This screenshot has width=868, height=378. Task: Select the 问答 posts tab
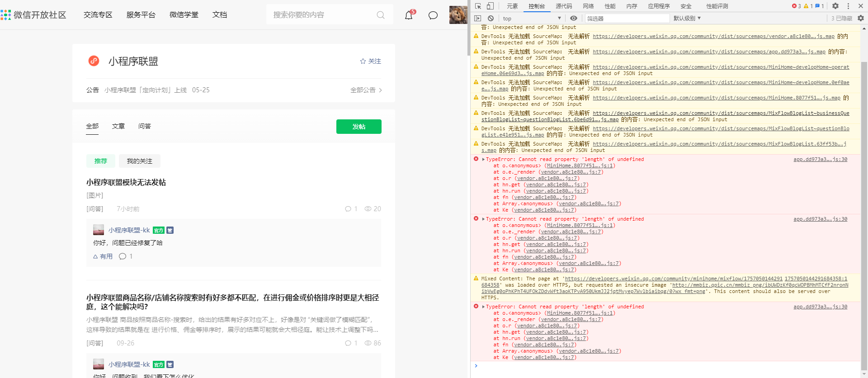(145, 126)
